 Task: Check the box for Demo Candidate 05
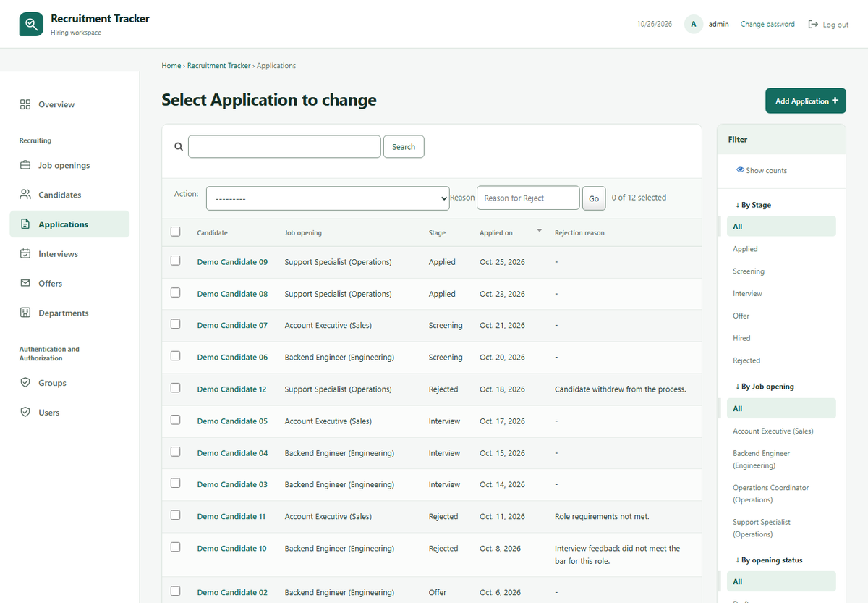click(175, 420)
